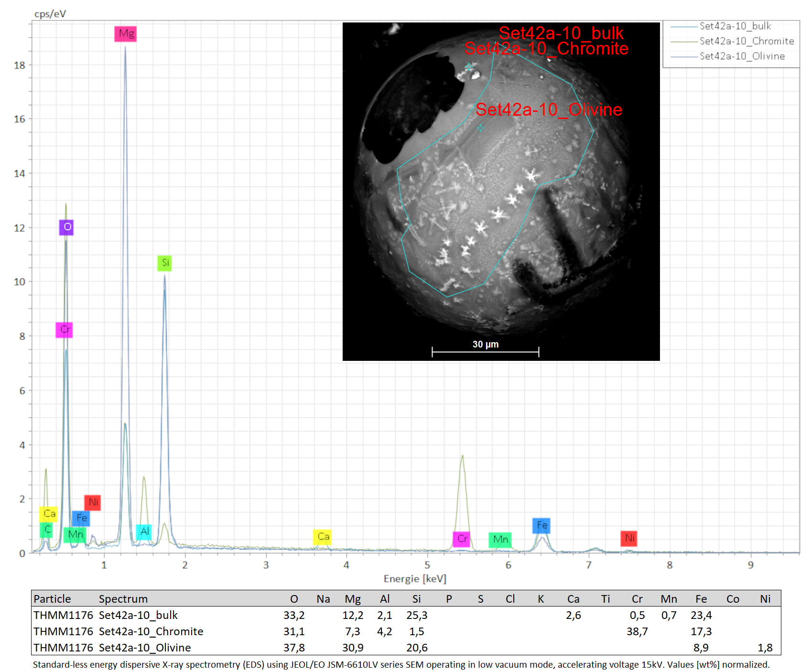Click the Cr column header in table
The width and height of the screenshot is (811, 672).
point(637,599)
